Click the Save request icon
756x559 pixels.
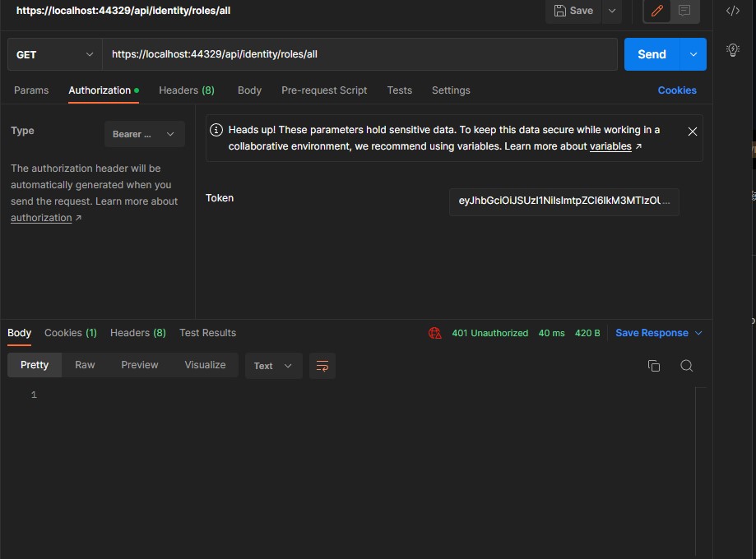(574, 11)
